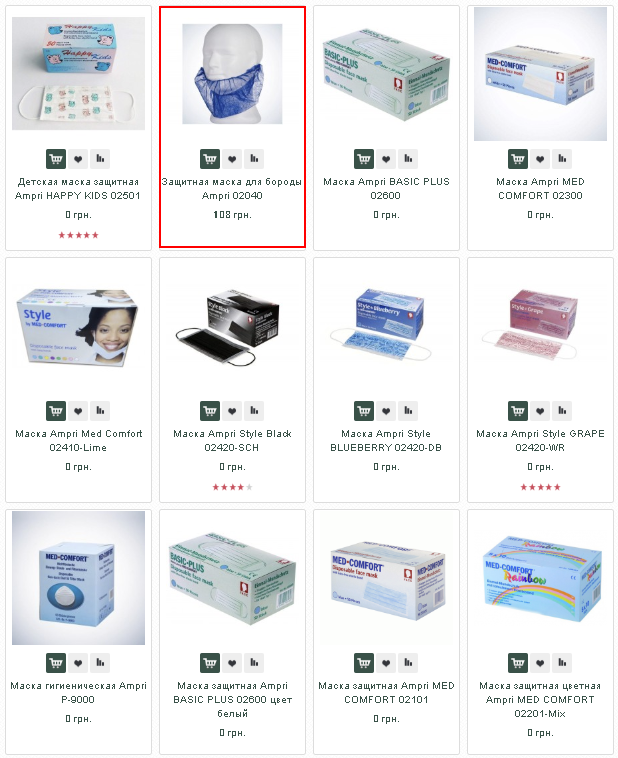
Task: Add beard mask Ampri 02040 to wishlist
Action: pyautogui.click(x=232, y=159)
